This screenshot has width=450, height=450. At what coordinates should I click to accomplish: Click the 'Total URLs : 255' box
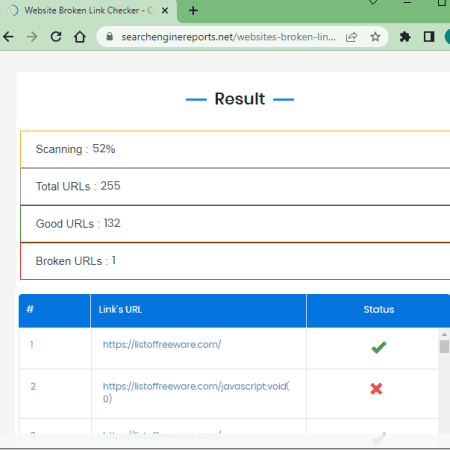[235, 186]
